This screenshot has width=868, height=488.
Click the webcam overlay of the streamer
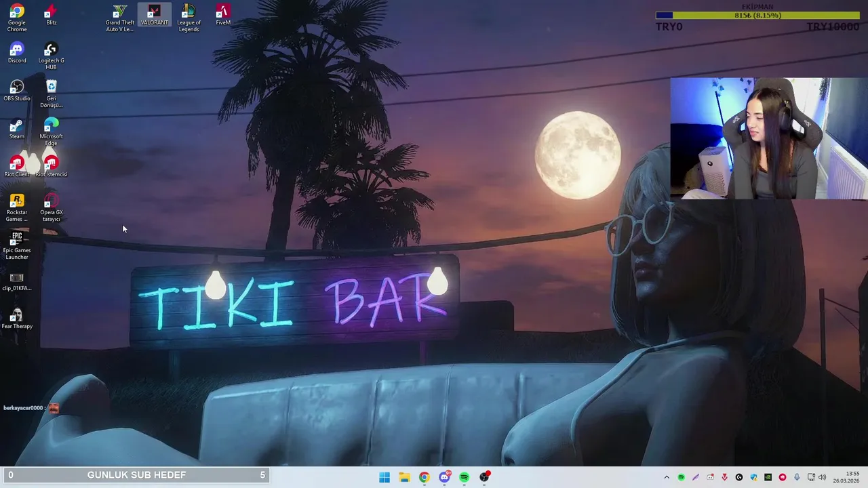pos(769,138)
